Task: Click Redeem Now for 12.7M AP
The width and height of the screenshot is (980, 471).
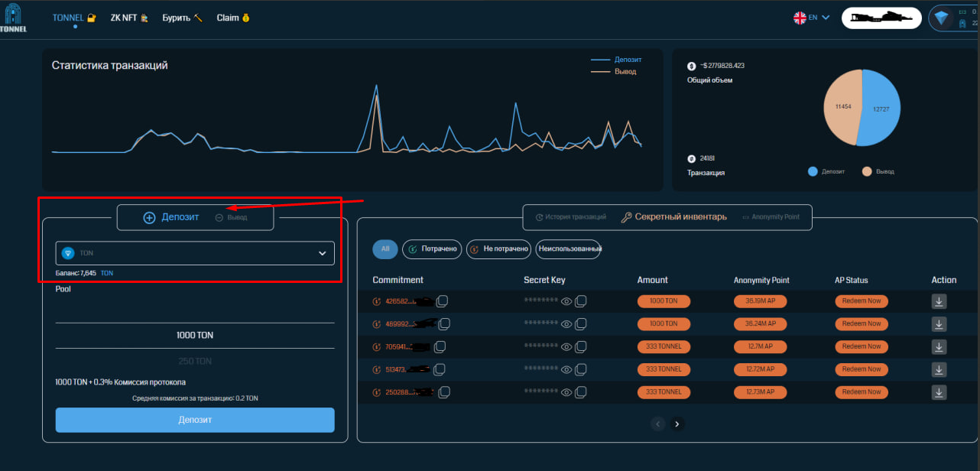Action: coord(861,346)
